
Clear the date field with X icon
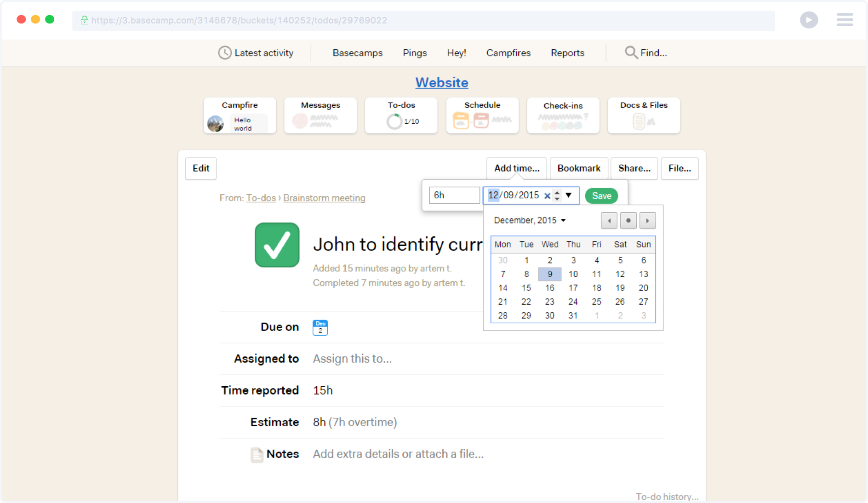click(547, 195)
